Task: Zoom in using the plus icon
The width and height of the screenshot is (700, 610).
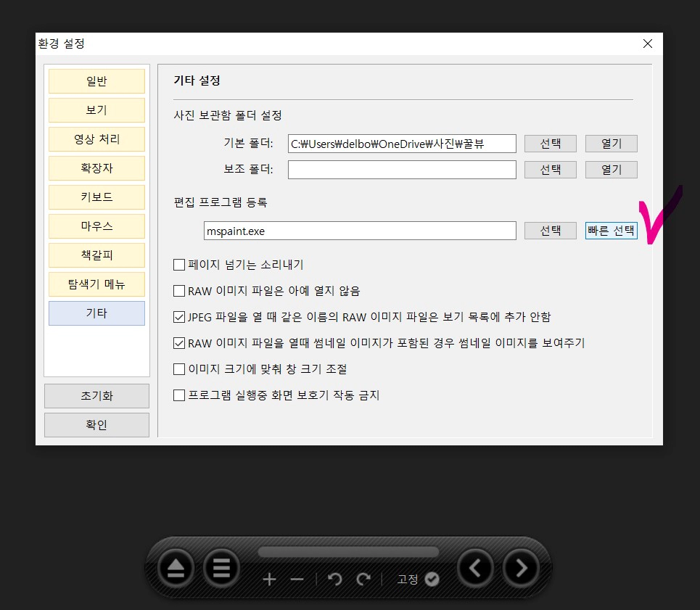Action: [270, 580]
